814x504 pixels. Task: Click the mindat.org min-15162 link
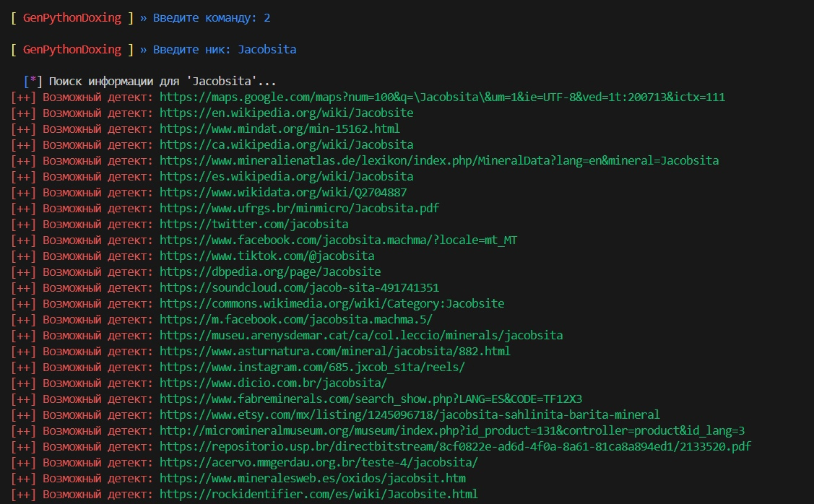coord(280,129)
